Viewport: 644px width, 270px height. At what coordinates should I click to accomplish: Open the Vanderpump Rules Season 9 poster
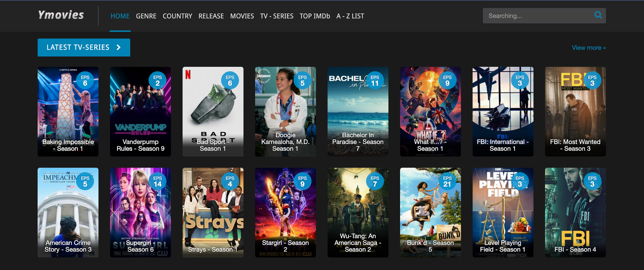coord(140,111)
